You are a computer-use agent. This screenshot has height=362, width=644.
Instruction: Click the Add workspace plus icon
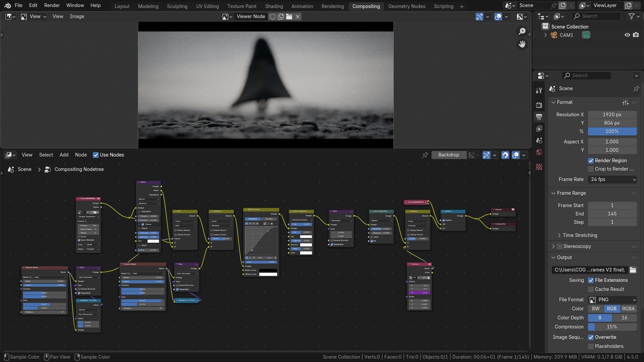[462, 6]
